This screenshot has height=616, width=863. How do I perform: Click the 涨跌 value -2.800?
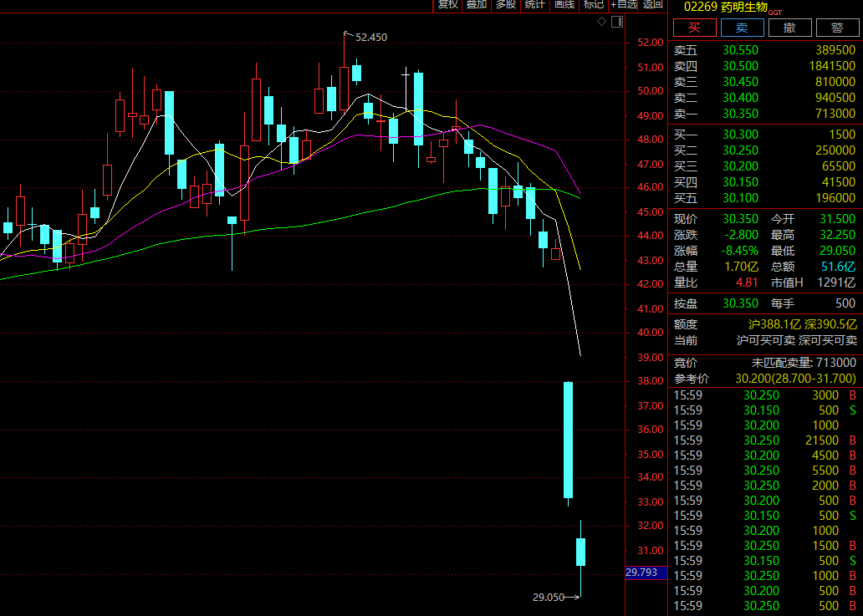742,235
